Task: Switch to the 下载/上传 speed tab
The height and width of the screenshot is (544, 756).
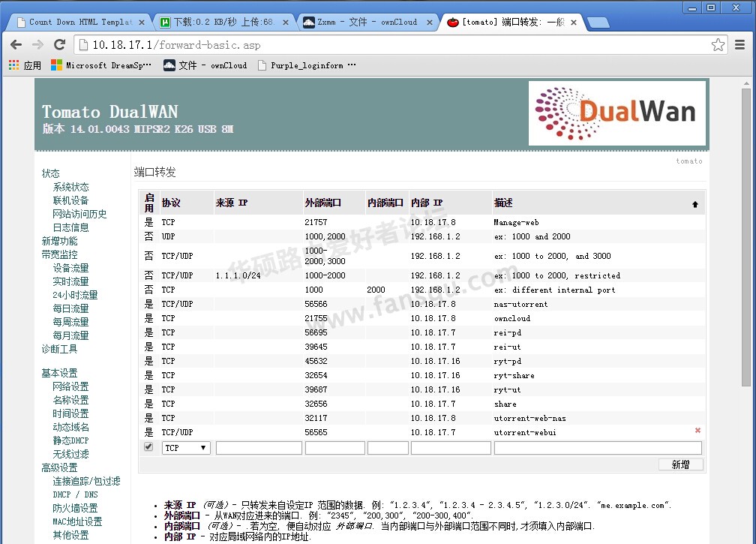Action: [x=225, y=23]
